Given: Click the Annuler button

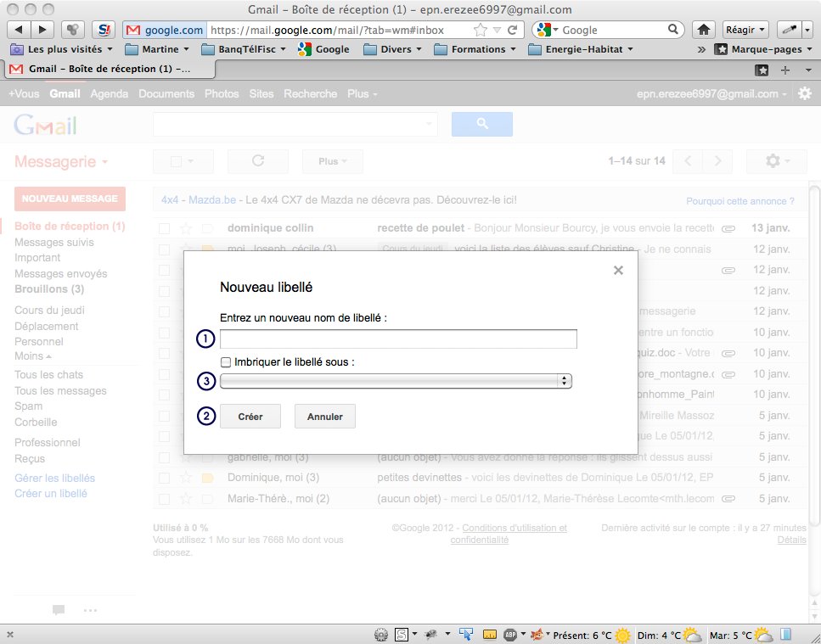Looking at the screenshot, I should [x=325, y=417].
